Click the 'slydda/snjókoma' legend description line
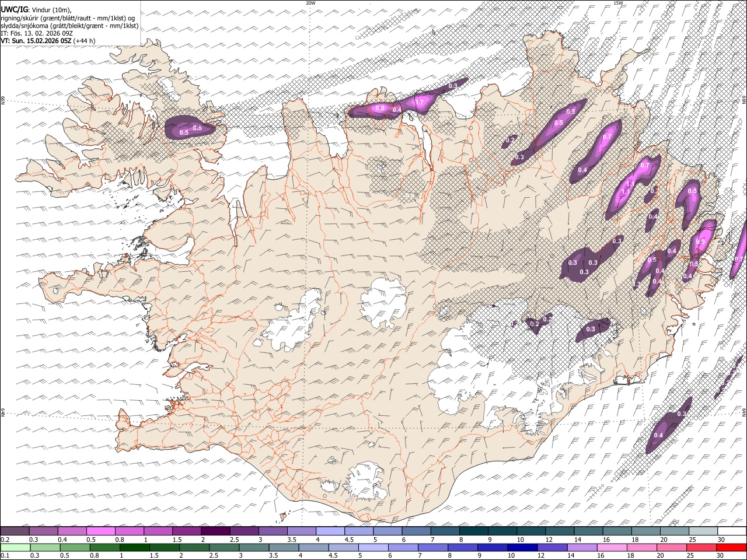 70,26
